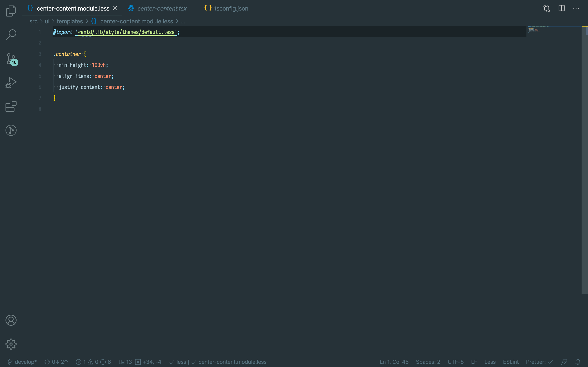Open the notifications bell in status bar
Screen dimensions: 588x367
[578, 362]
